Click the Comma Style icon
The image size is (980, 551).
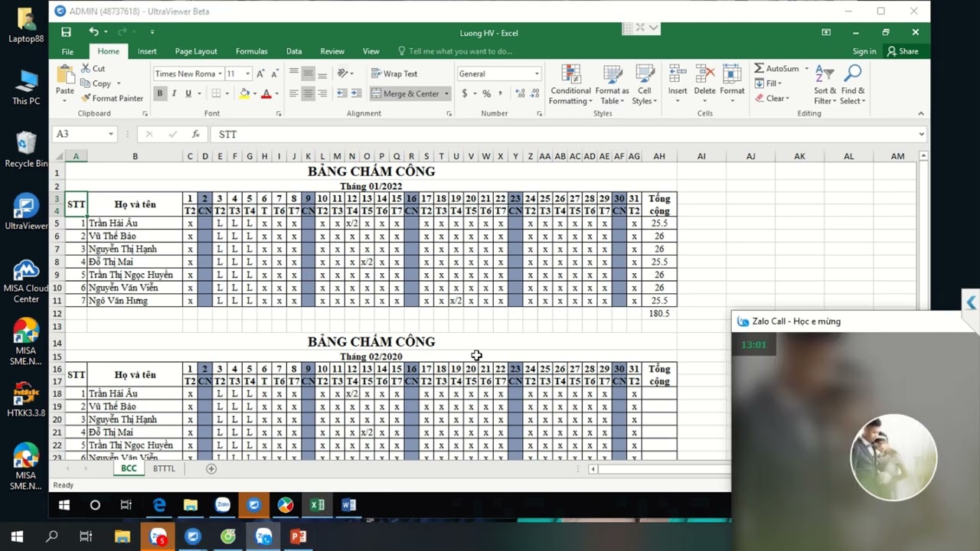[x=501, y=93]
